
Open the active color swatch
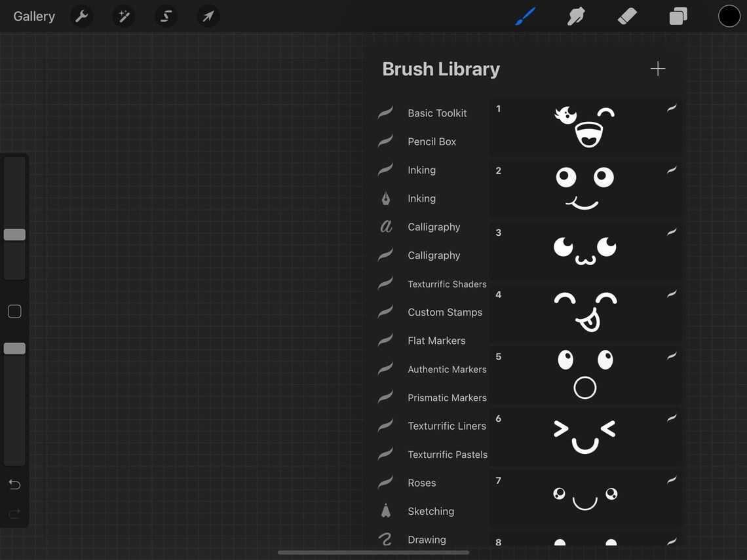729,16
